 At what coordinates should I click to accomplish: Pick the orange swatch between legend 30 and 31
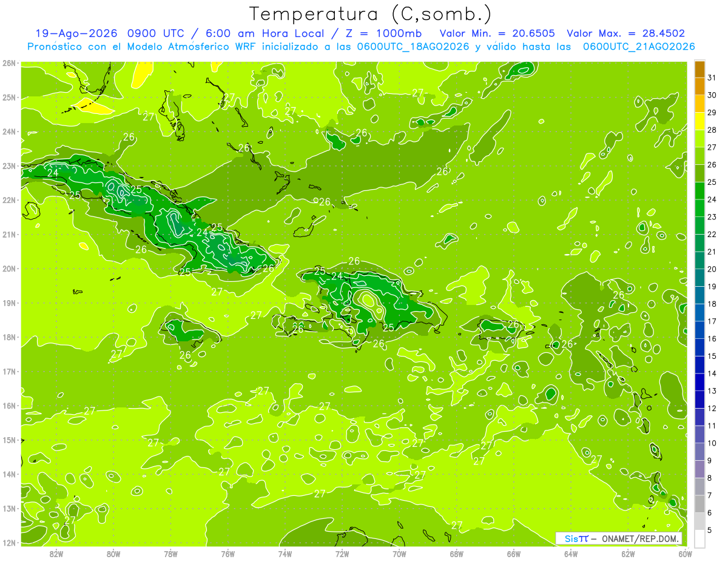699,87
